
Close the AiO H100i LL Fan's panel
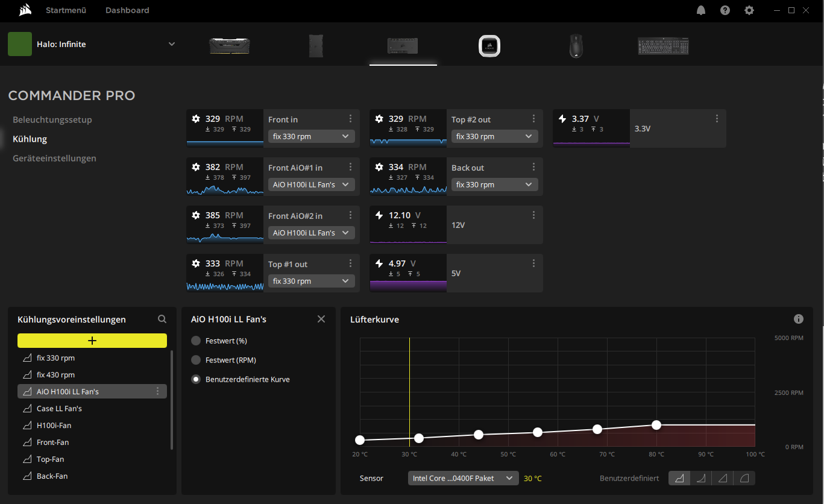(321, 319)
